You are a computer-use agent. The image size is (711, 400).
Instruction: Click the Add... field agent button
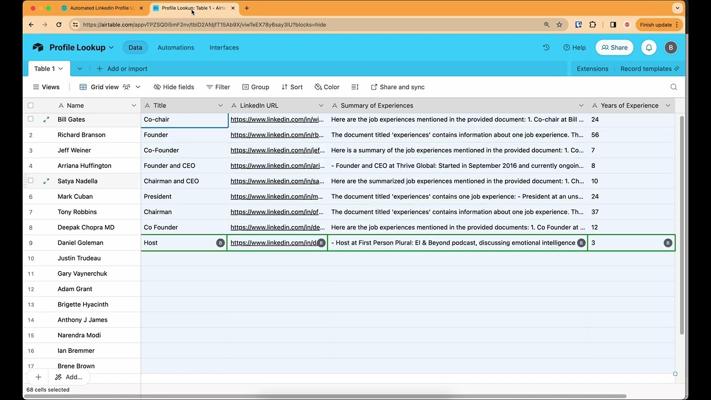(x=68, y=377)
